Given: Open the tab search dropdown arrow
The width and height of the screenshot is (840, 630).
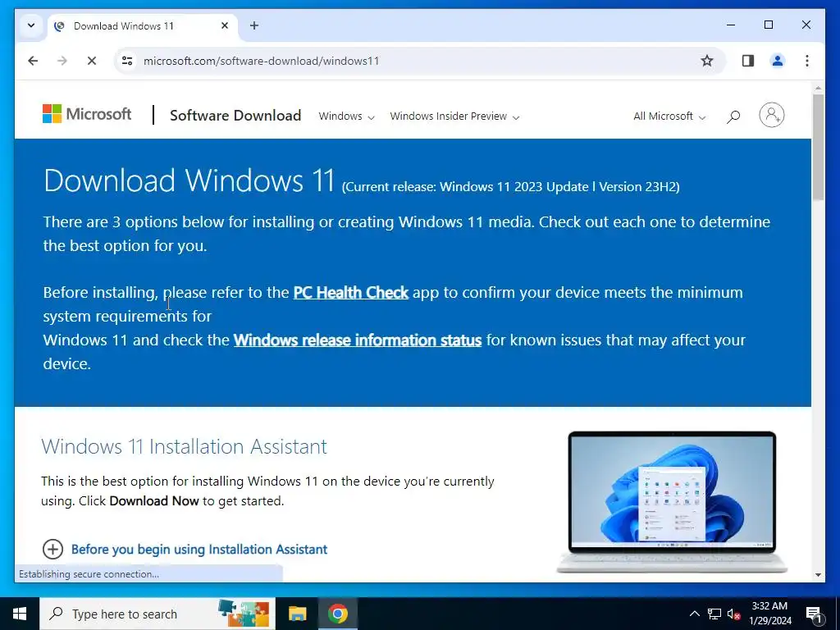Looking at the screenshot, I should tap(31, 25).
